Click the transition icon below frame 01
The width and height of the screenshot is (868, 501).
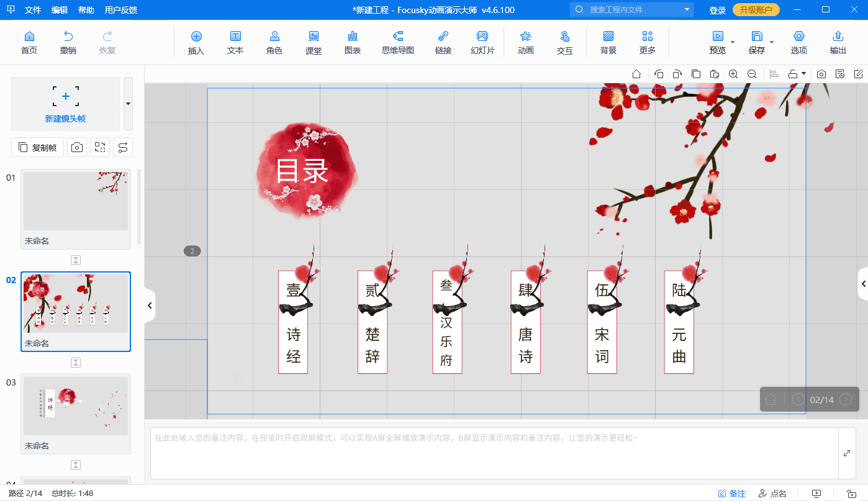pos(76,260)
